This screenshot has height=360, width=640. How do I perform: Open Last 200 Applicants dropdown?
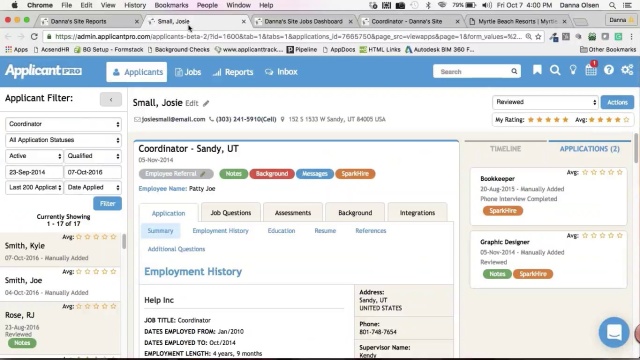tap(34, 187)
